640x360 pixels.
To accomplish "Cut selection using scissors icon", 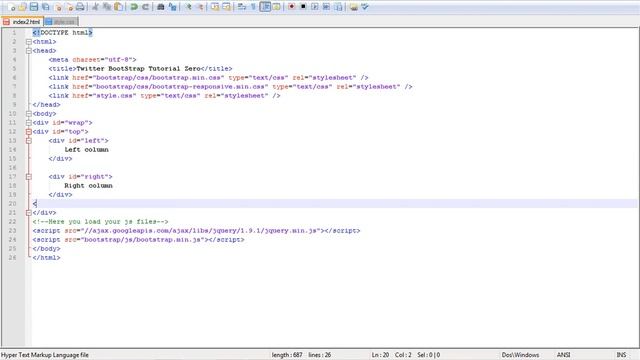I will [95, 7].
